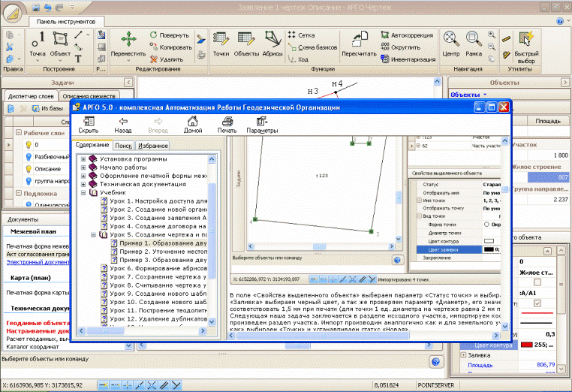Click the Центр navigation tool
572x392 pixels.
[451, 44]
